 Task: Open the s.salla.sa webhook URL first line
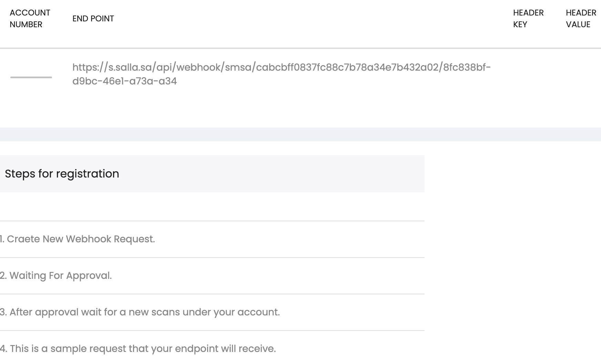coord(281,67)
